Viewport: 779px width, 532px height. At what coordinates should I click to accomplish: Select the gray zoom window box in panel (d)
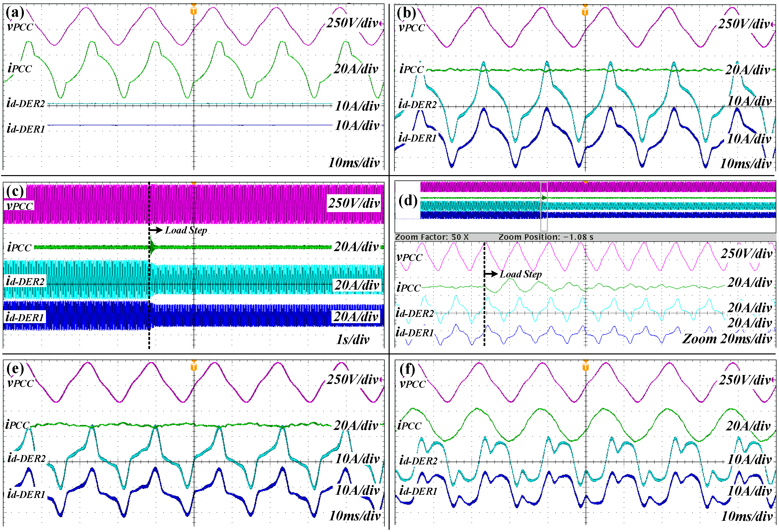544,207
